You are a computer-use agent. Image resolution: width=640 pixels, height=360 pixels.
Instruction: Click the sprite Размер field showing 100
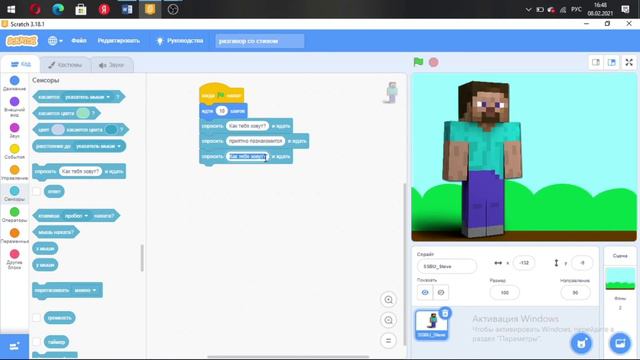504,293
